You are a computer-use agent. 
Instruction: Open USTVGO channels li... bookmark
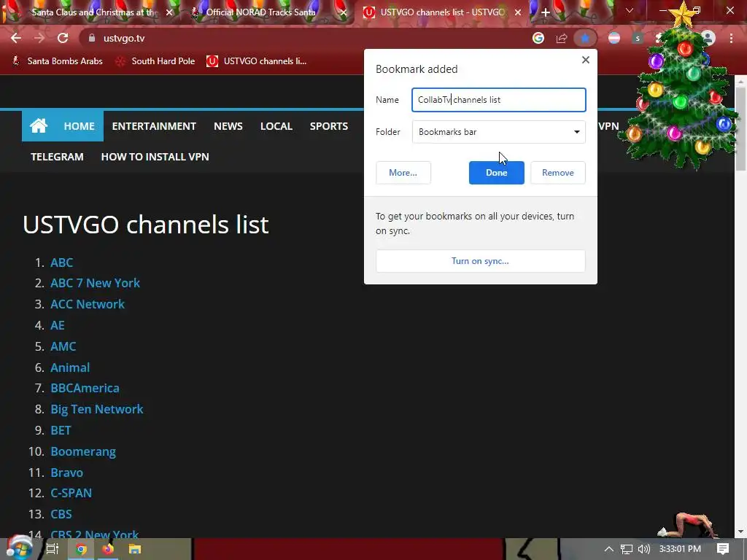coord(256,61)
